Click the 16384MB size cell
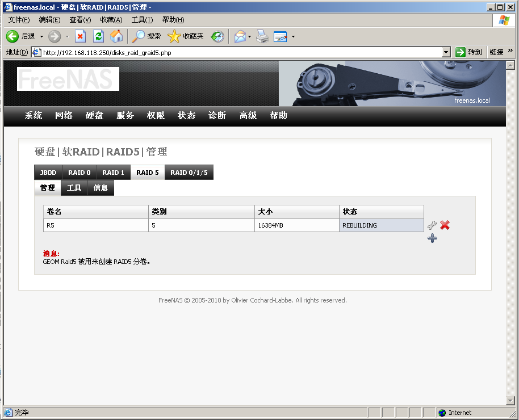519x420 pixels. [296, 225]
